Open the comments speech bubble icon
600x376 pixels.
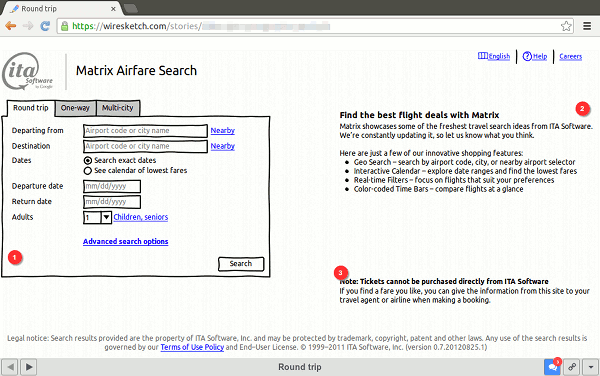click(553, 367)
